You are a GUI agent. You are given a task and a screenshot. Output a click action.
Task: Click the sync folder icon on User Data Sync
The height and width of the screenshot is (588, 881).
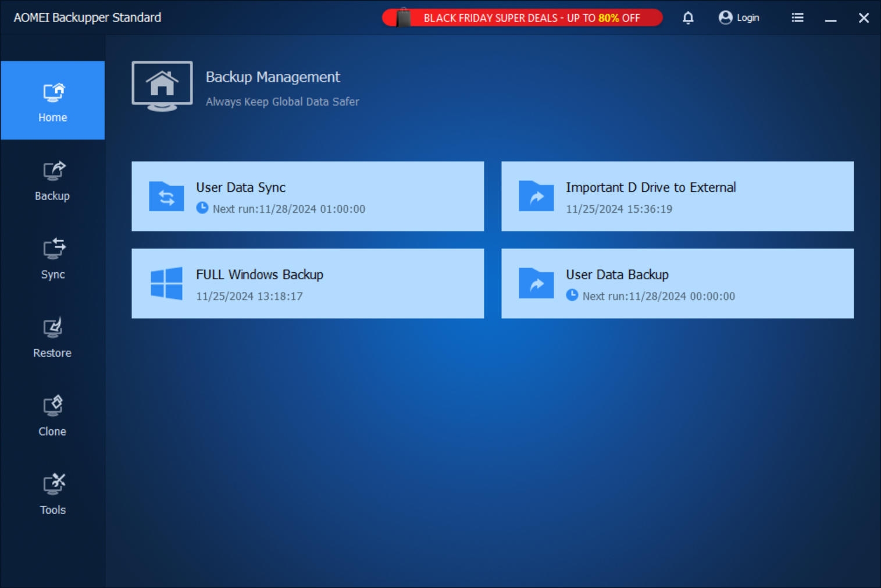click(166, 196)
